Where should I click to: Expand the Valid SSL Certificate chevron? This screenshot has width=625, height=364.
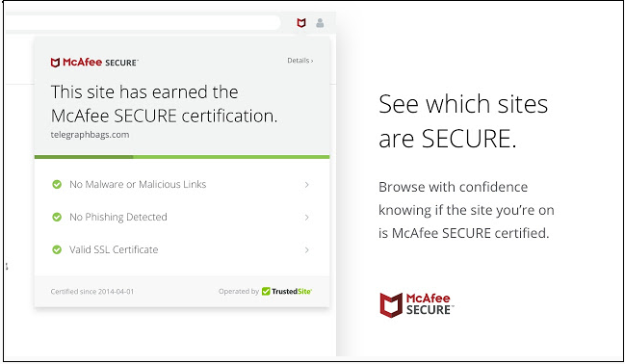[x=307, y=250]
